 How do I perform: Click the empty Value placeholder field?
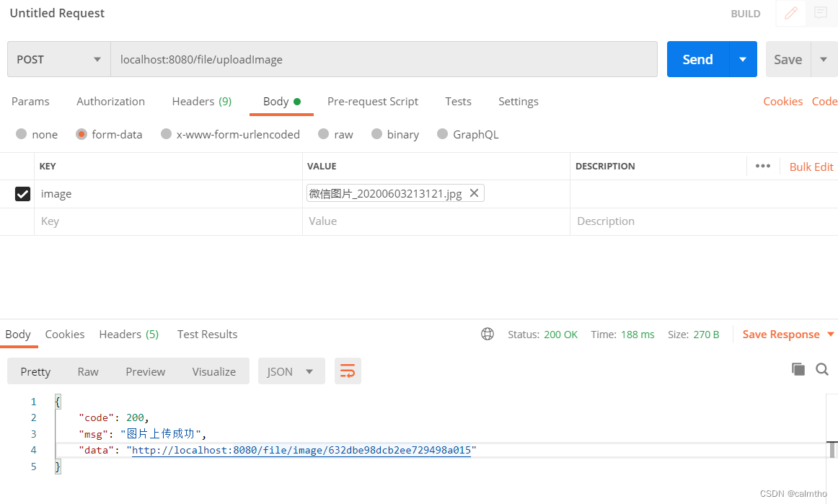coord(436,221)
